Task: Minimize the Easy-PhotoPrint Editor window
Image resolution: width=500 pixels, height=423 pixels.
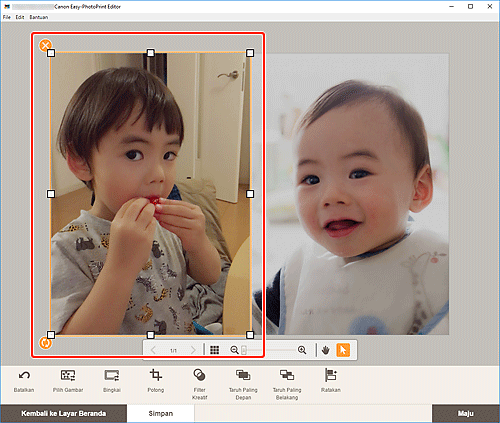Action: pos(452,6)
